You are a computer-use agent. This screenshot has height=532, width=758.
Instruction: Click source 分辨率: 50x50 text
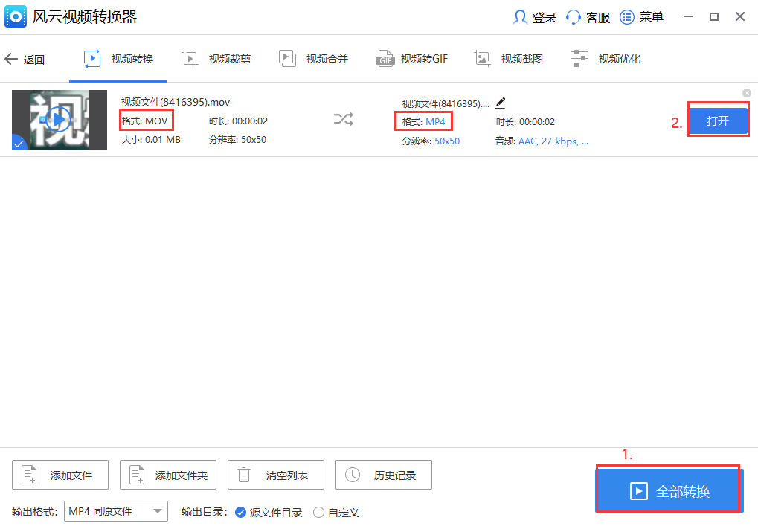(237, 140)
